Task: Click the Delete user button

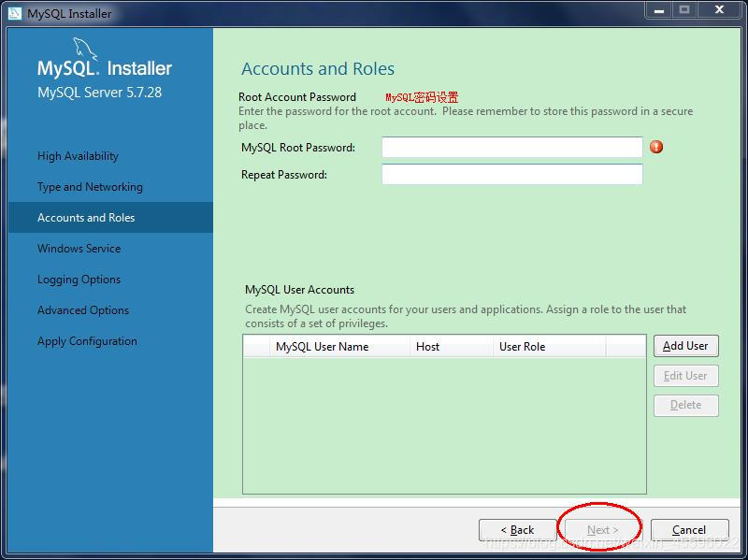Action: coord(685,405)
